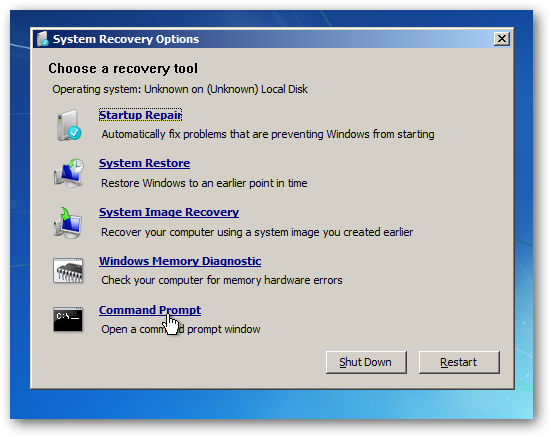This screenshot has height=437, width=551.
Task: Click the 'Choose a recovery tool' heading
Action: (123, 69)
